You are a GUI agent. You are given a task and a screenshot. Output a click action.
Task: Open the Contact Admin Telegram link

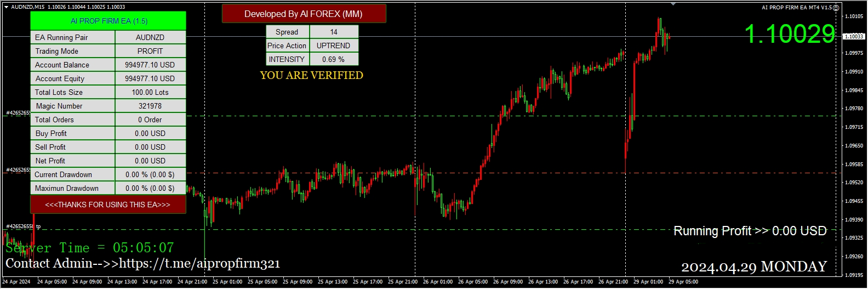[199, 264]
